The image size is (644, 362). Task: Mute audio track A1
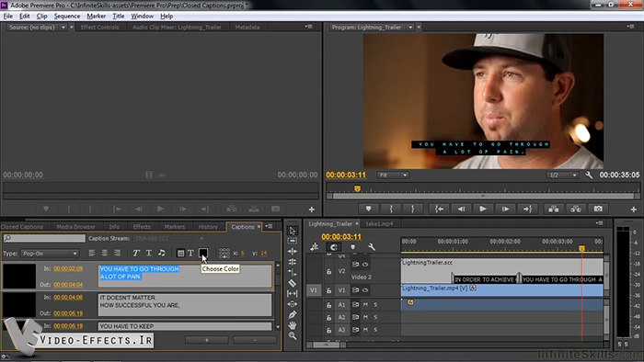point(365,305)
